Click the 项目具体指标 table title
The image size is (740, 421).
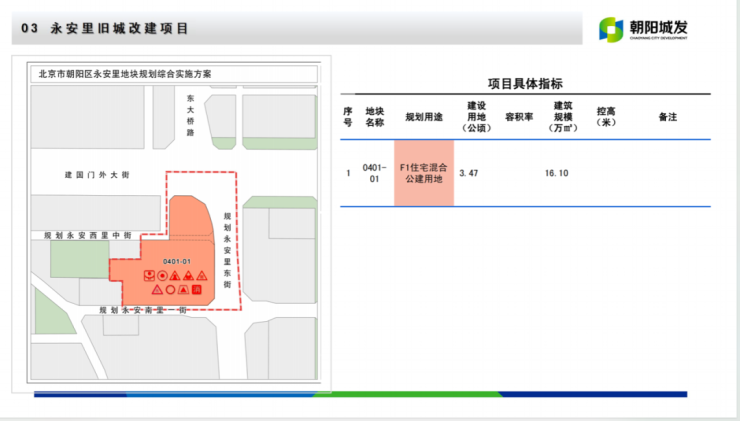click(524, 83)
